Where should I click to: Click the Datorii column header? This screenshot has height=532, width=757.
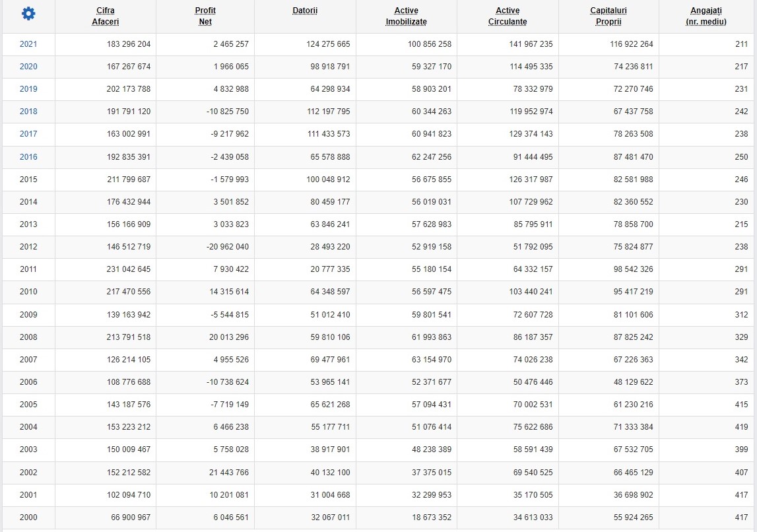[x=305, y=11]
